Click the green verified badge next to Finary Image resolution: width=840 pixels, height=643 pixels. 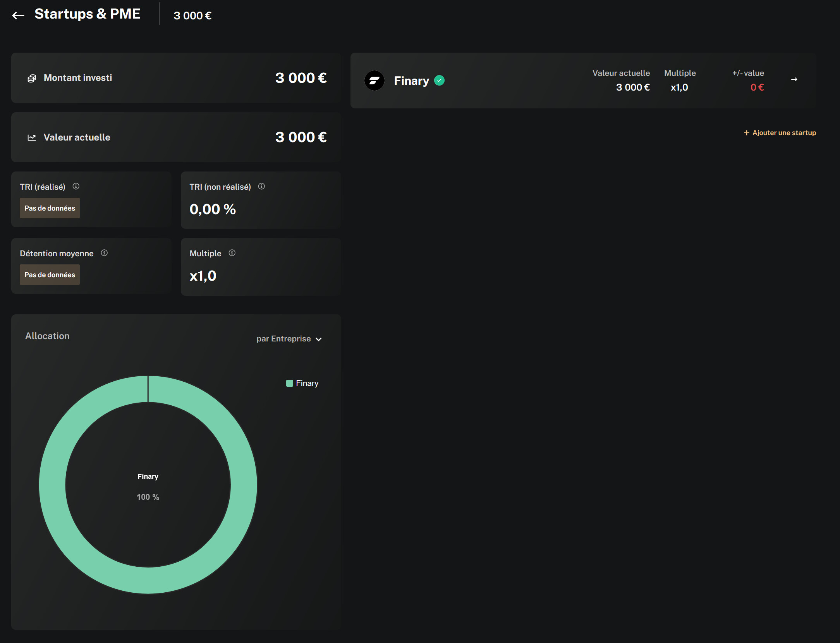pyautogui.click(x=439, y=81)
